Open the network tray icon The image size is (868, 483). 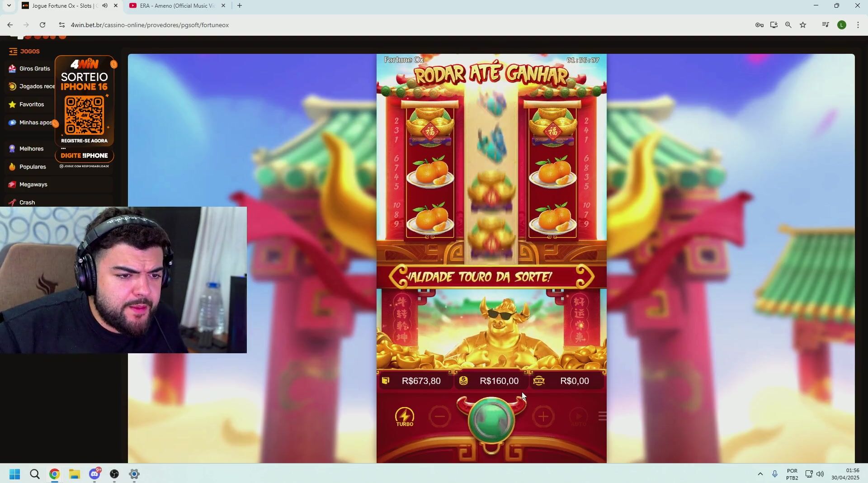coord(809,474)
